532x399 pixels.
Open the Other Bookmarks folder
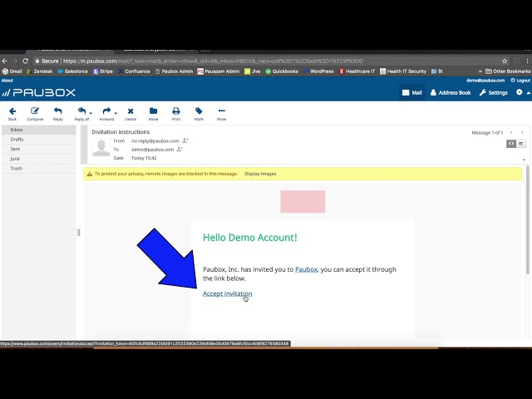click(508, 71)
